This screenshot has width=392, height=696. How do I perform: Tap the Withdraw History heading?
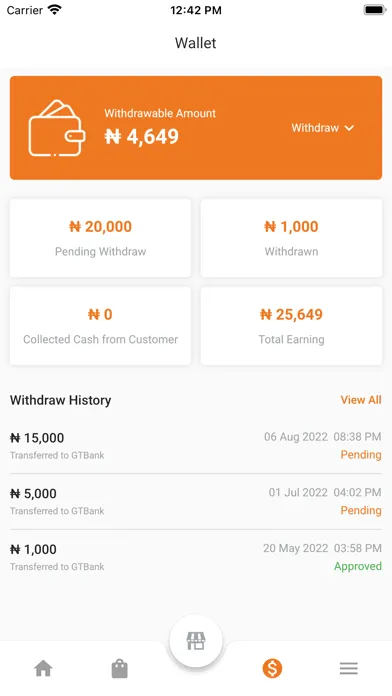60,400
